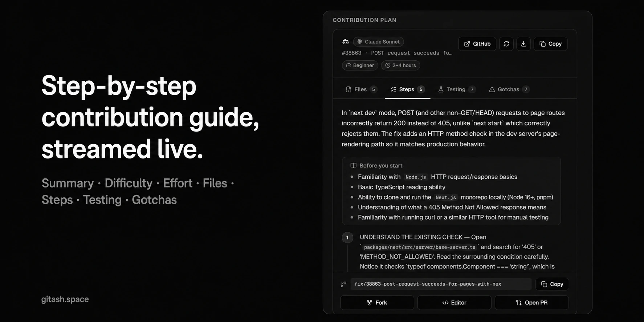Copy the branch name with bottom Copy button
Screen dimensions: 644x322
tap(552, 284)
